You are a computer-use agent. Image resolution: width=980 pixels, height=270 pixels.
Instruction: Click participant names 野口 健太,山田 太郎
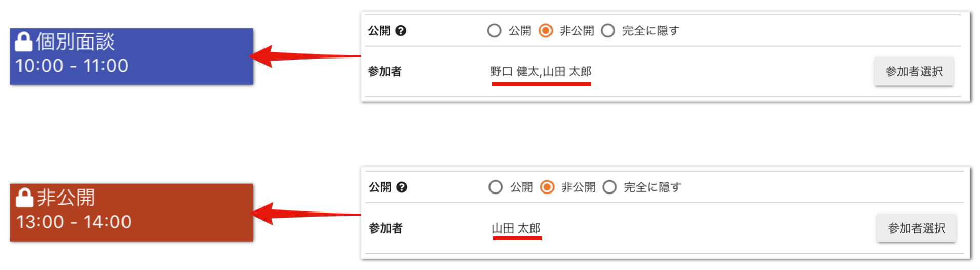click(541, 71)
